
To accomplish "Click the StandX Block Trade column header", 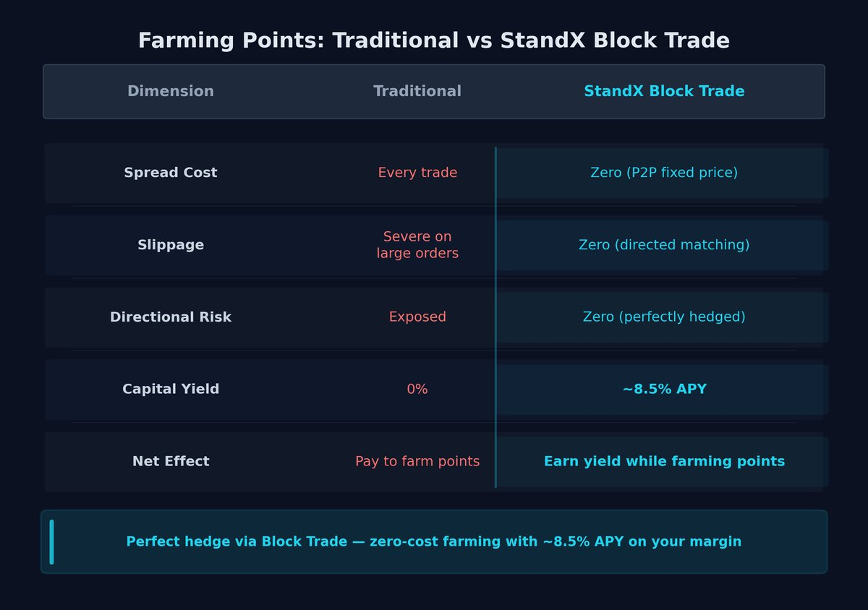I will [x=664, y=91].
